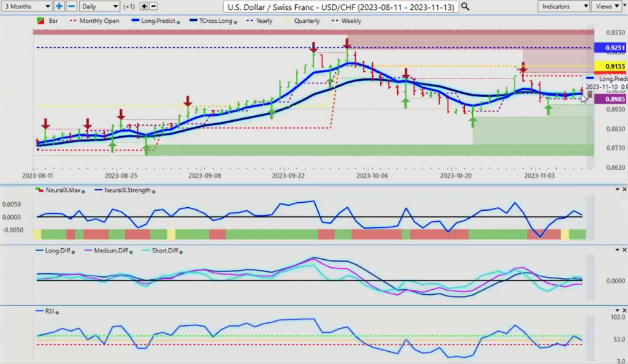Image resolution: width=628 pixels, height=364 pixels.
Task: Click the NeuralX.Max settings dot
Action: (x=83, y=192)
